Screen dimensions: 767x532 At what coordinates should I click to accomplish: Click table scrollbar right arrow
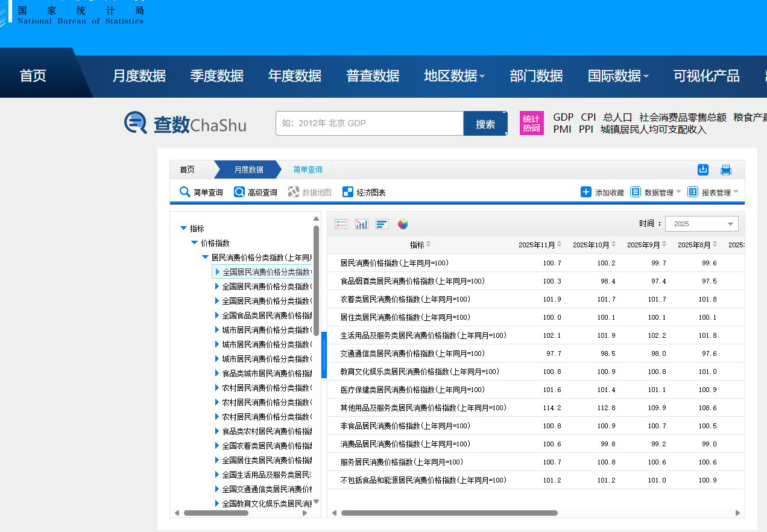click(x=737, y=513)
